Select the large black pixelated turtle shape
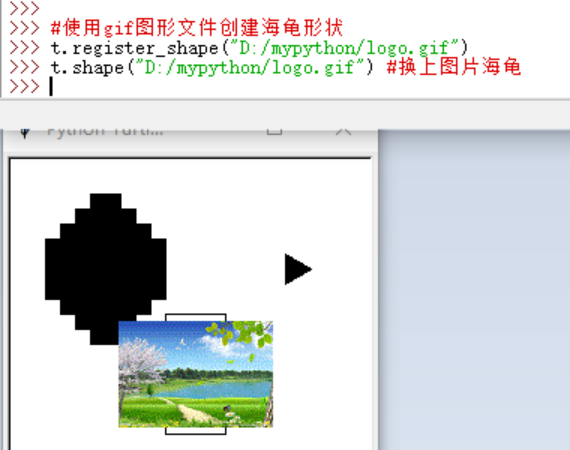 point(106,269)
